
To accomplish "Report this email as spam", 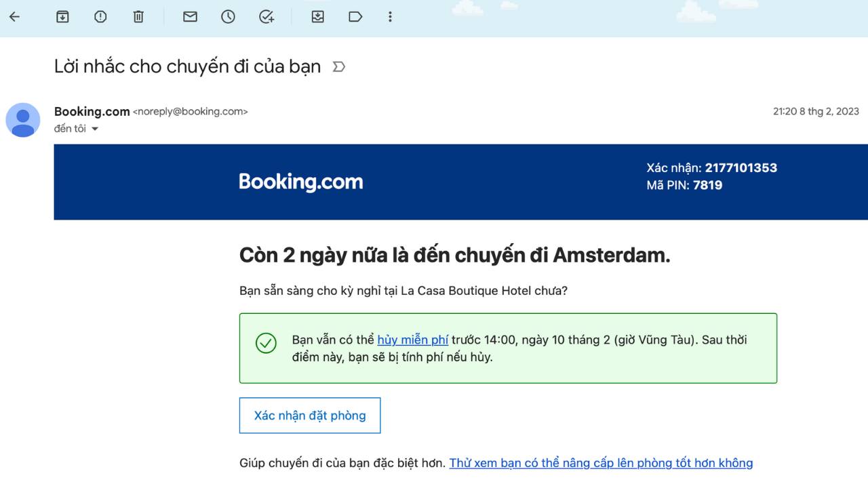I will [100, 16].
